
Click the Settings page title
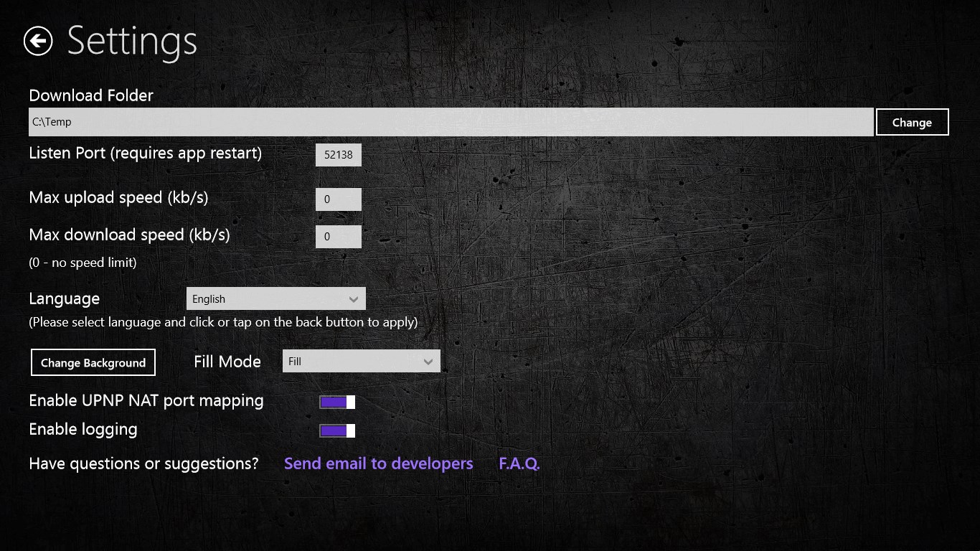(132, 41)
